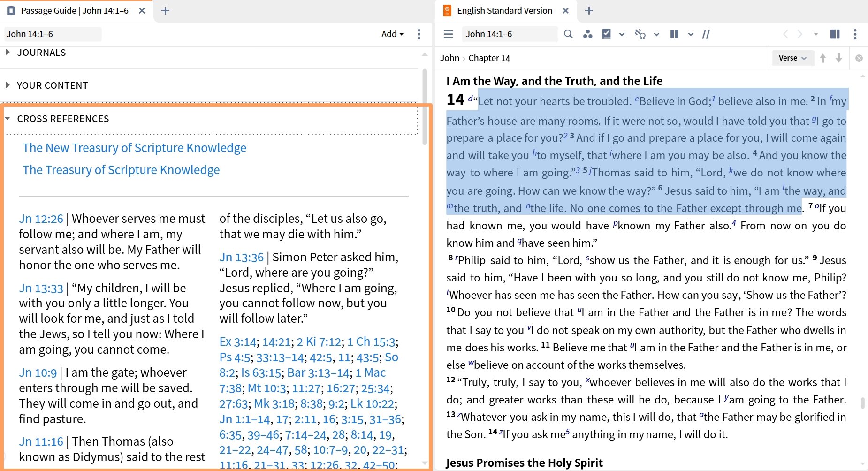Open the Verse navigation dropdown
This screenshot has height=471, width=868.
pos(792,58)
